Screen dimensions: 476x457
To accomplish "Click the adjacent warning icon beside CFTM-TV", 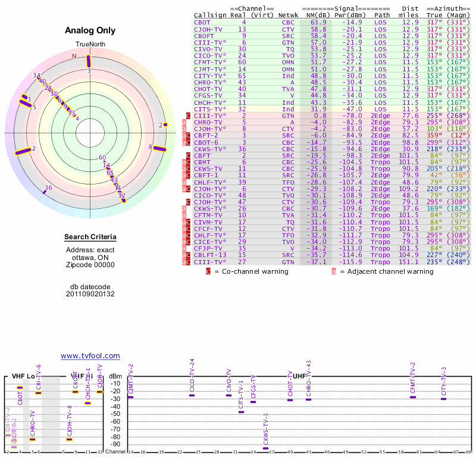I will coord(184,215).
